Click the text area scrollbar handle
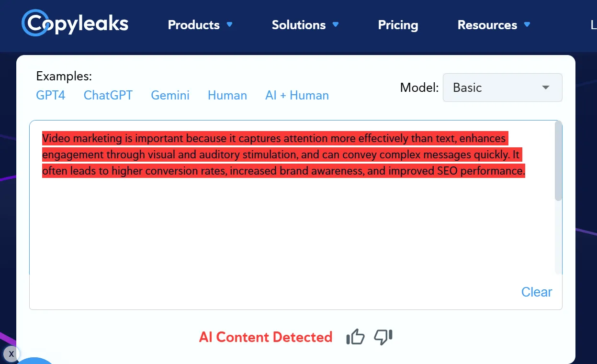This screenshot has width=597, height=364. 558,161
